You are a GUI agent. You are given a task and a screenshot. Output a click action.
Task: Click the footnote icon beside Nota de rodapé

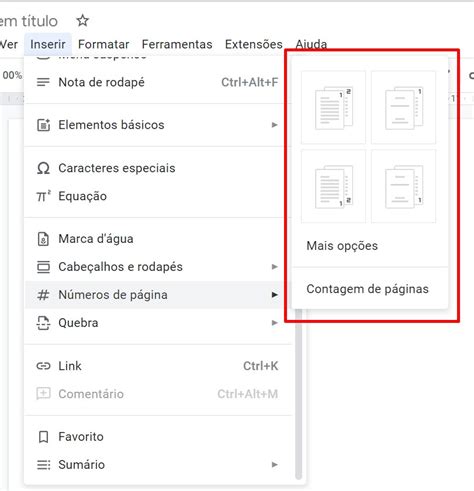click(x=43, y=82)
